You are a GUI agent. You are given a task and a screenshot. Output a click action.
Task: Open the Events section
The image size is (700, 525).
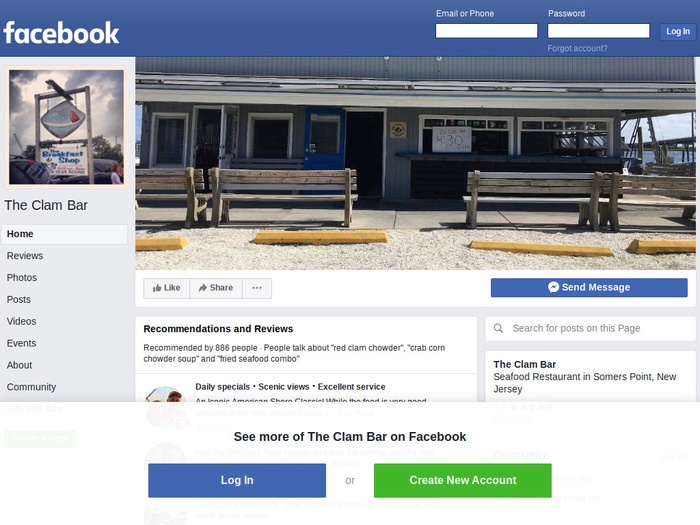pos(21,343)
